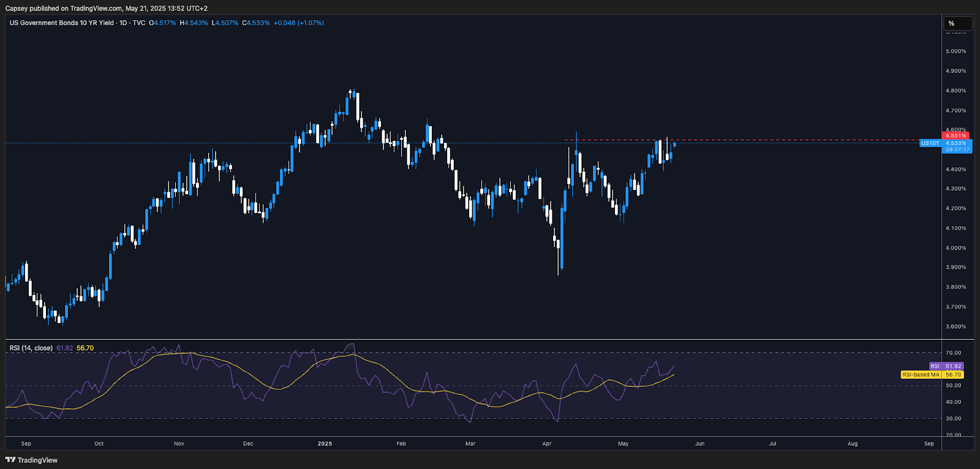This screenshot has height=469, width=980.
Task: Click the 09:37:17 bar countdown timer
Action: tap(957, 150)
